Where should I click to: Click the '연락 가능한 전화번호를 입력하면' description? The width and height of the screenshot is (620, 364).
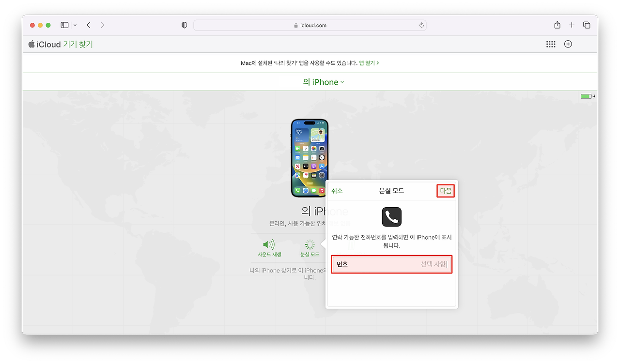coord(391,242)
